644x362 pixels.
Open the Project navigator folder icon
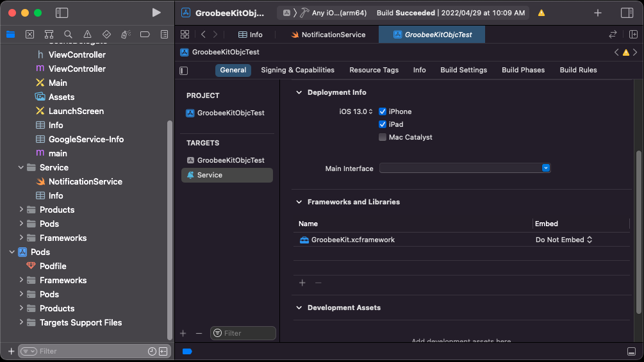point(11,35)
